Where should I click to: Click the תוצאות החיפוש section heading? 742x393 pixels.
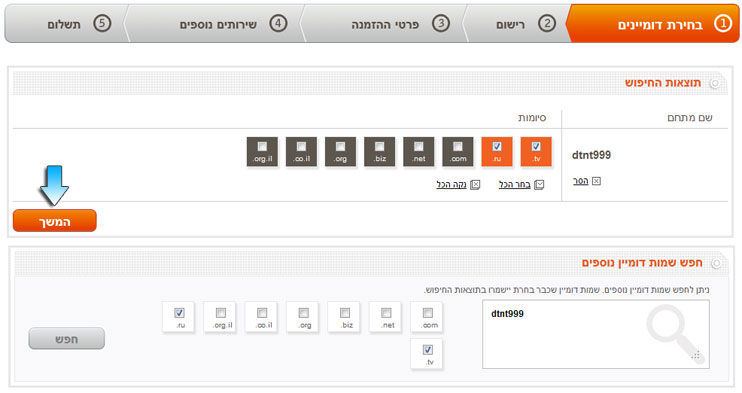pos(663,83)
